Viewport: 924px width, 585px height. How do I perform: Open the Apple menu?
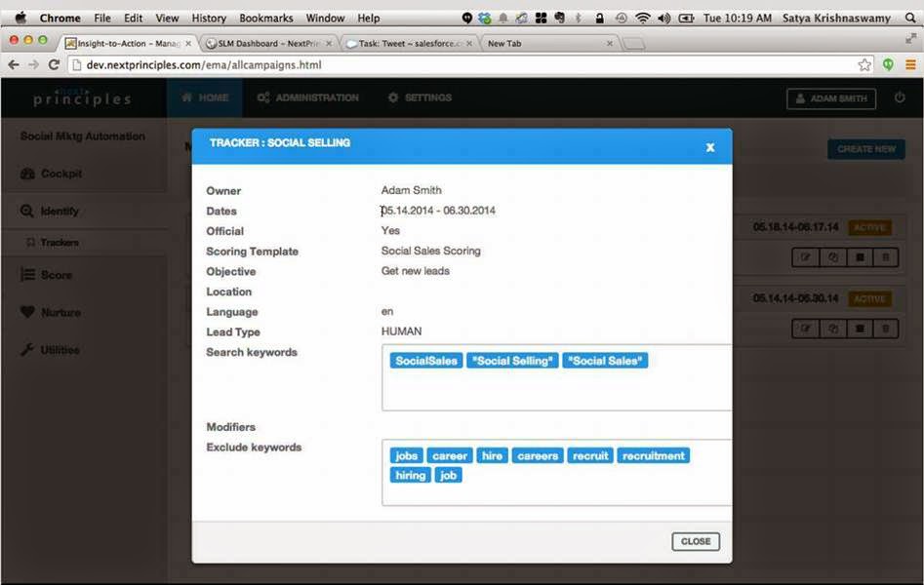pyautogui.click(x=20, y=18)
